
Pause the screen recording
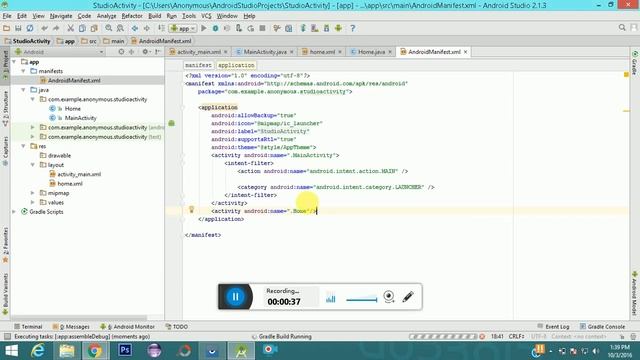tap(235, 297)
